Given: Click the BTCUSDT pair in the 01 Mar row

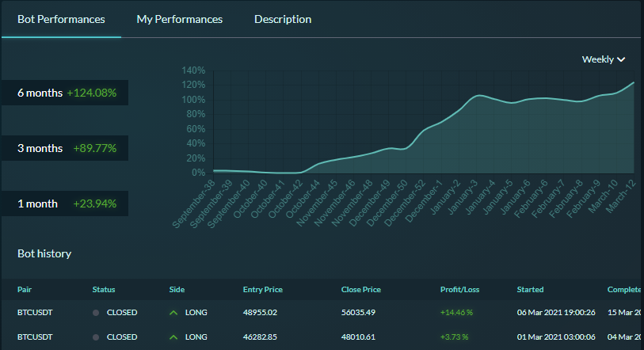Looking at the screenshot, I should point(35,337).
